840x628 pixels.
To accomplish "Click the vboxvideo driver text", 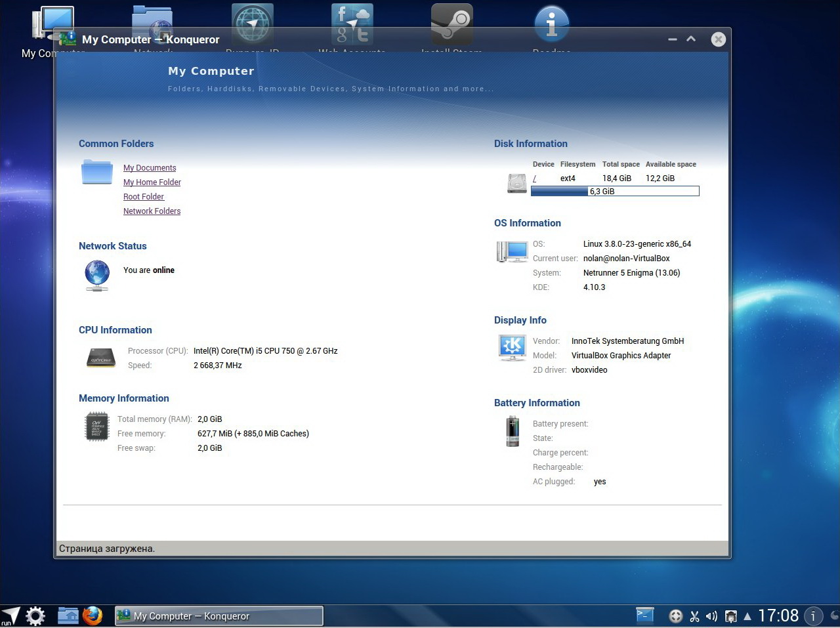I will [x=589, y=370].
